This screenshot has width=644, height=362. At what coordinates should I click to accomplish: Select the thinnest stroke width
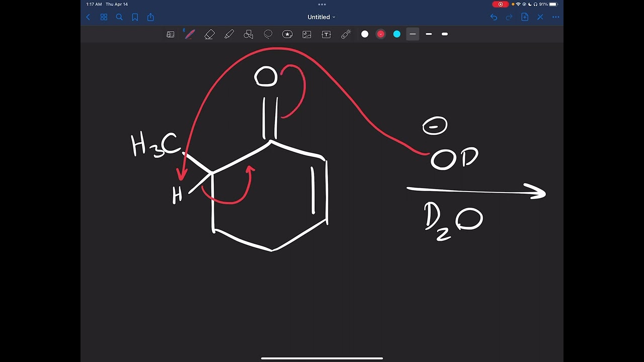point(413,34)
